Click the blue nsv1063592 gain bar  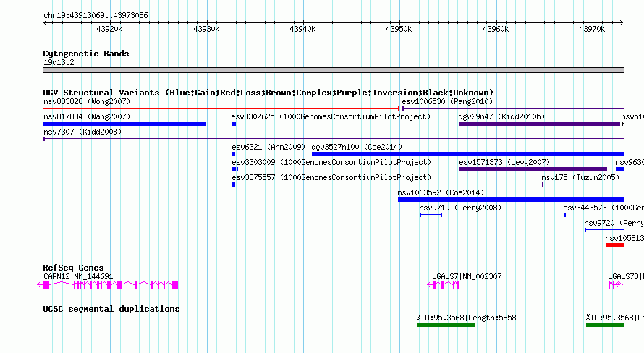click(x=511, y=200)
